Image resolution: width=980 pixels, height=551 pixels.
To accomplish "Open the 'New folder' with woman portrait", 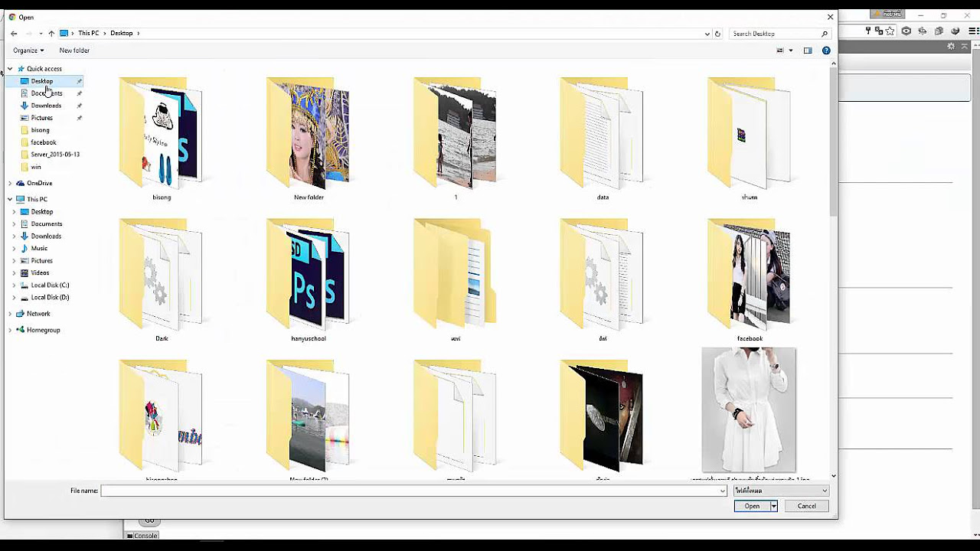I will tap(308, 132).
